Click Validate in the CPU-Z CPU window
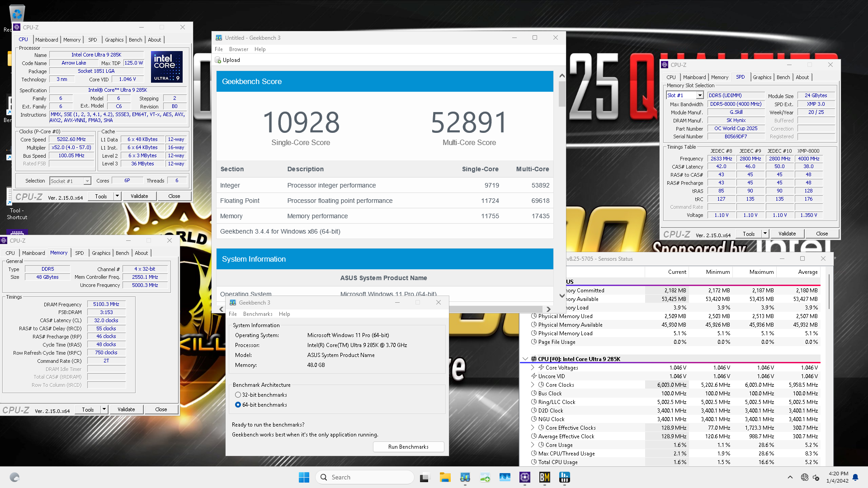The width and height of the screenshot is (868, 488). [x=139, y=196]
